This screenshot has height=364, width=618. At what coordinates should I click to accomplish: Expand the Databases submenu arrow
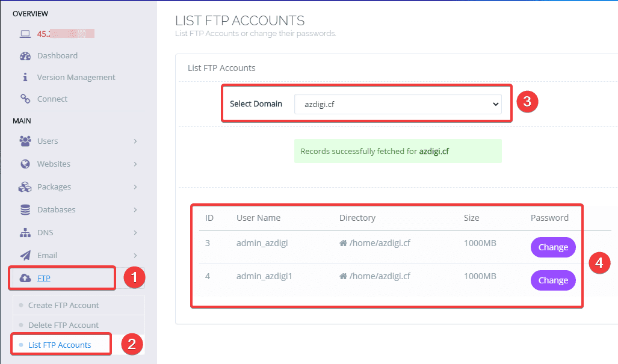coord(135,209)
